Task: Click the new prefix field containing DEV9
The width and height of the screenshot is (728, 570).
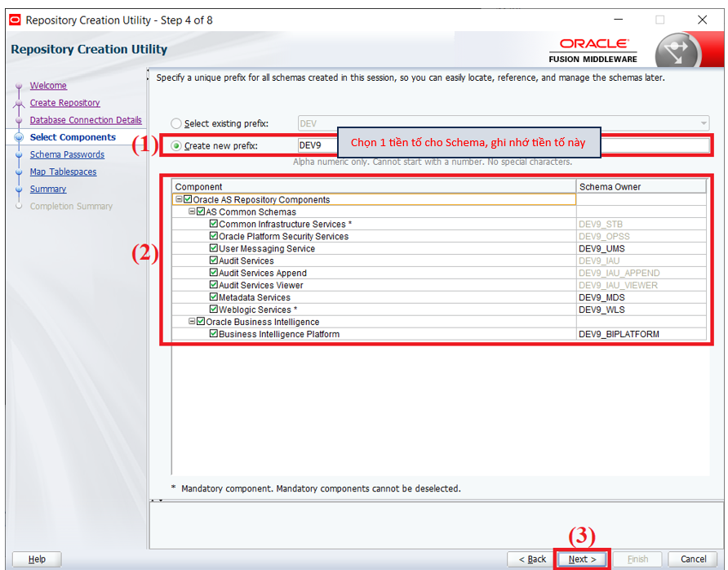Action: click(504, 145)
